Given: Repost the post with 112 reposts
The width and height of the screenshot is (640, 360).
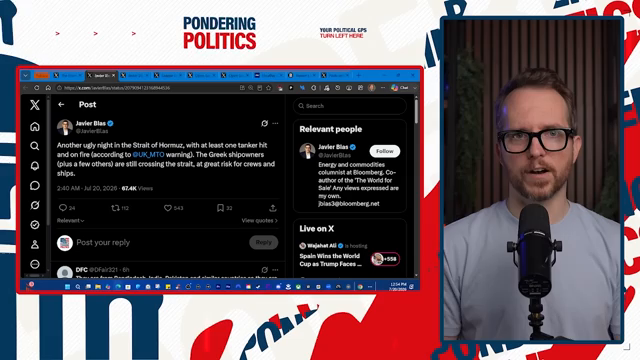Looking at the screenshot, I should (120, 208).
